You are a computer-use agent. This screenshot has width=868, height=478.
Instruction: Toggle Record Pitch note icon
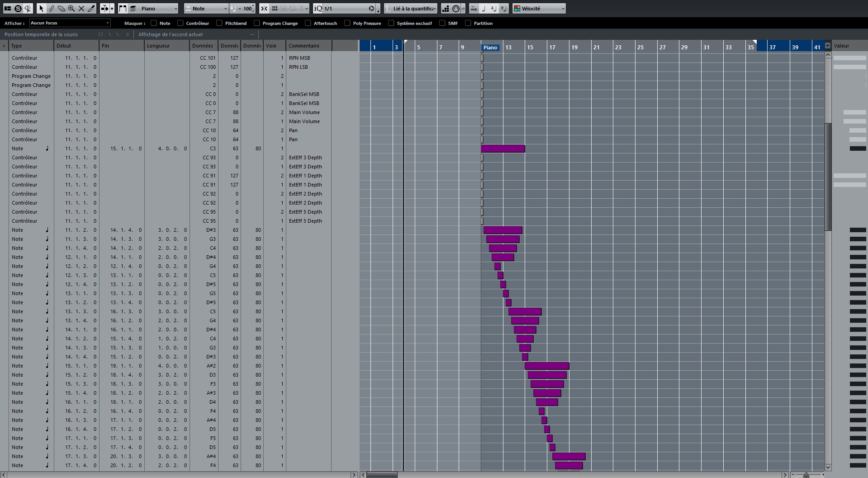click(x=484, y=8)
